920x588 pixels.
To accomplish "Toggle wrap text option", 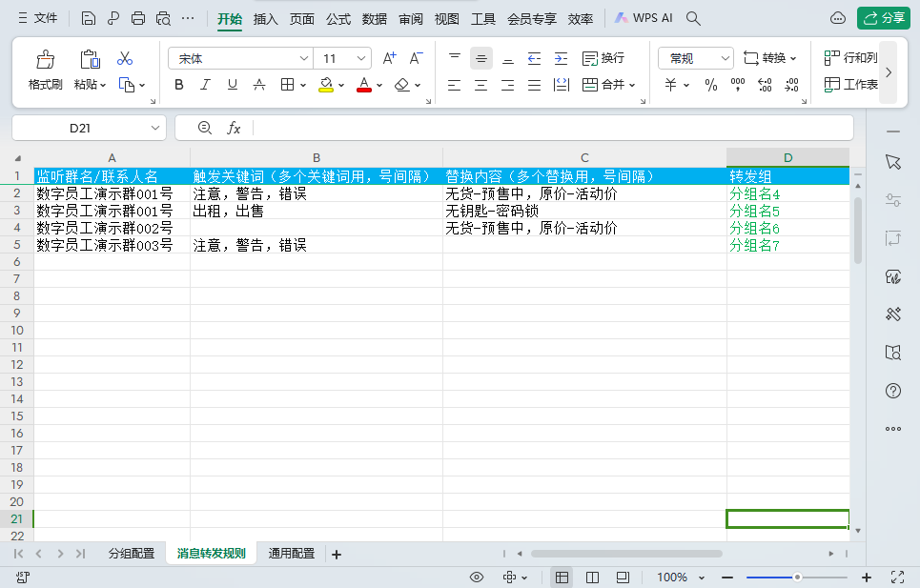I will click(603, 58).
